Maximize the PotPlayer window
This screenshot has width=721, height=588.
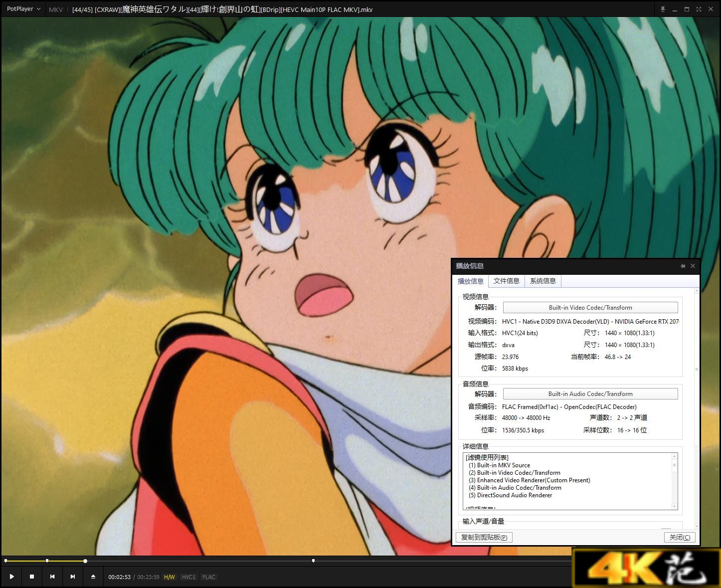(x=687, y=9)
